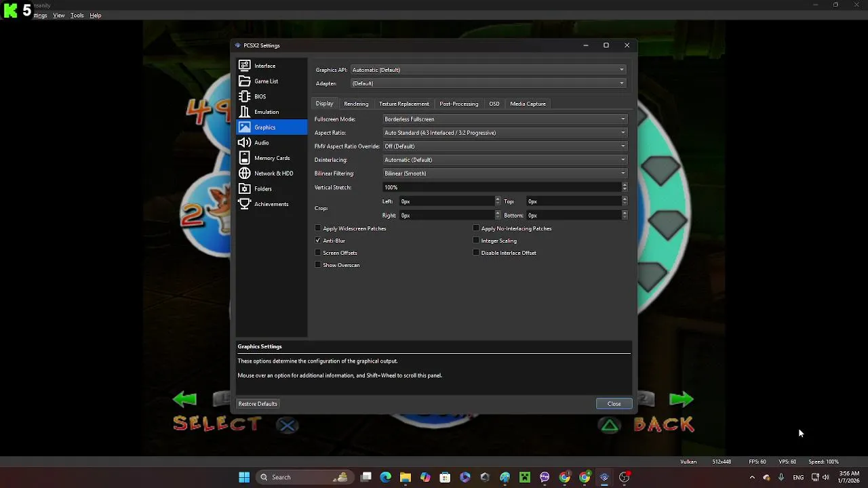The width and height of the screenshot is (868, 488).
Task: Open Audio settings speaker icon
Action: click(245, 142)
